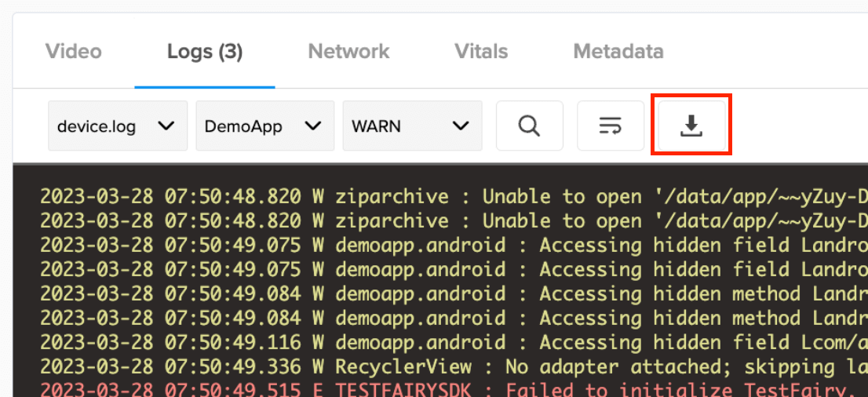Click the search logs magnifier icon

point(529,126)
